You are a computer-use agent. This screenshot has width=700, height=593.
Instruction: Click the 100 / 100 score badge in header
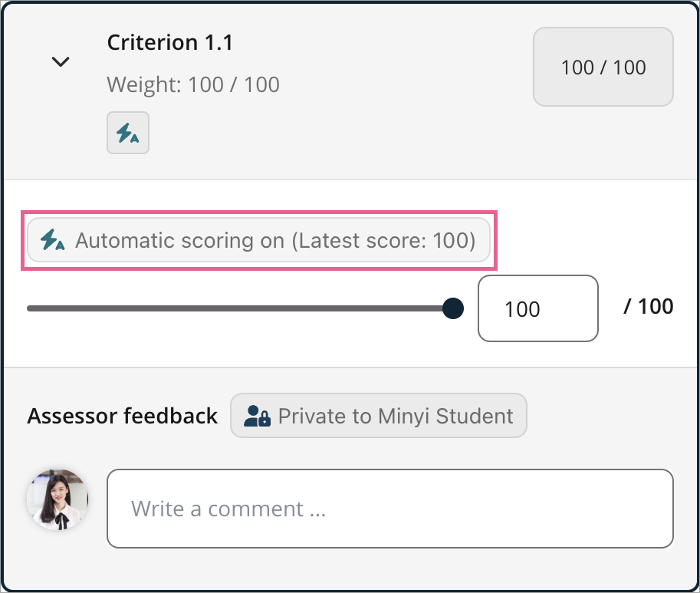pyautogui.click(x=603, y=67)
